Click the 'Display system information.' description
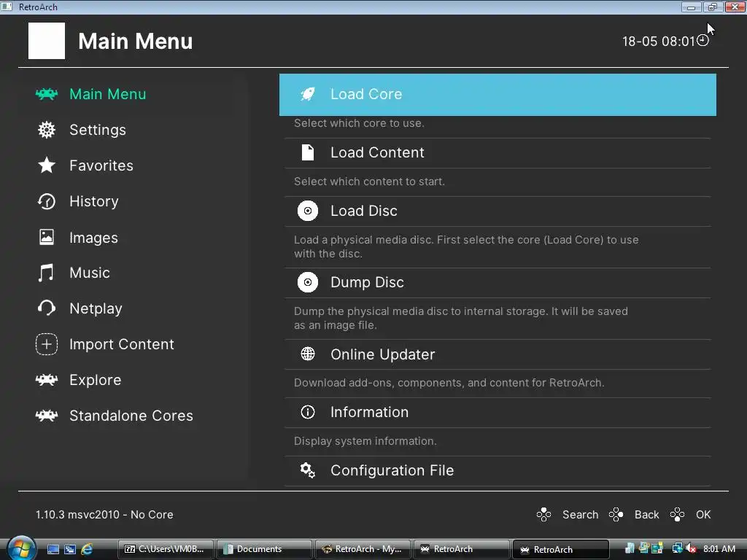Screen dimensions: 747x560 coord(365,441)
